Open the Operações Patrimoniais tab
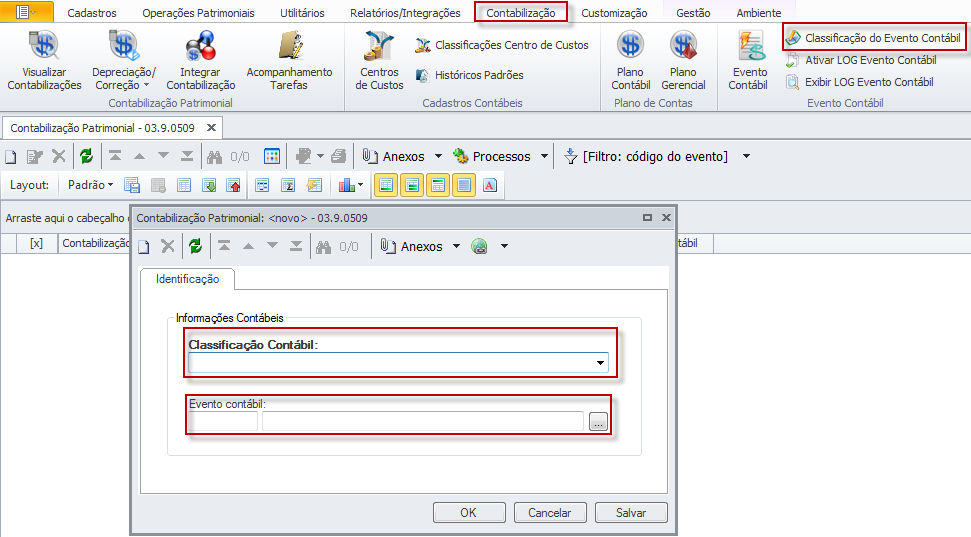 (x=198, y=13)
